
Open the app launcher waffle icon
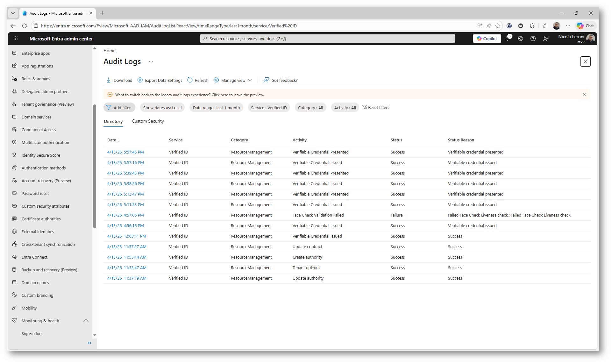click(x=16, y=39)
